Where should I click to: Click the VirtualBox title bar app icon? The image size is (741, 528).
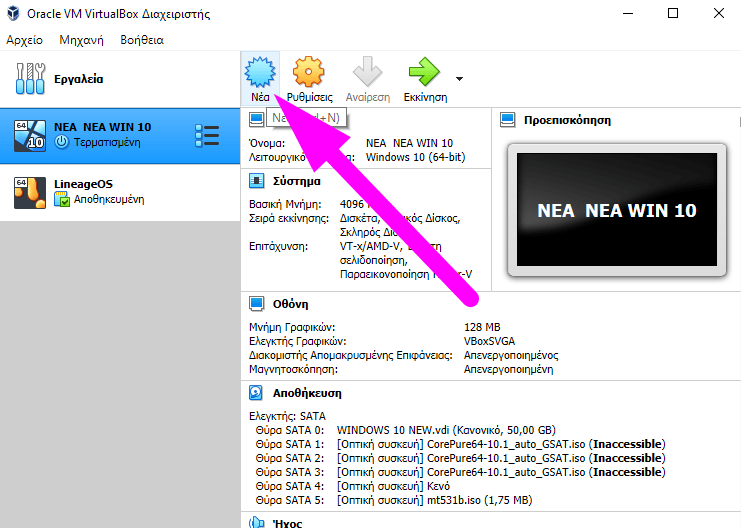[13, 13]
